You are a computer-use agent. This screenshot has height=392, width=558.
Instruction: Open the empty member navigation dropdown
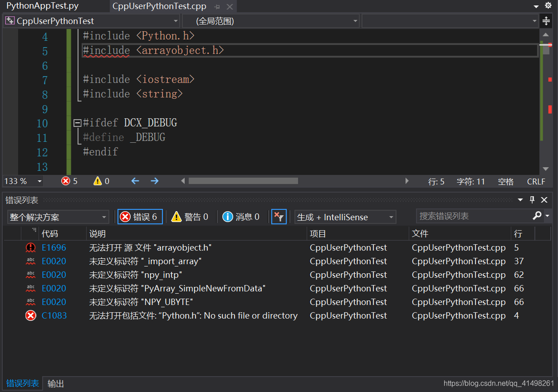click(450, 21)
